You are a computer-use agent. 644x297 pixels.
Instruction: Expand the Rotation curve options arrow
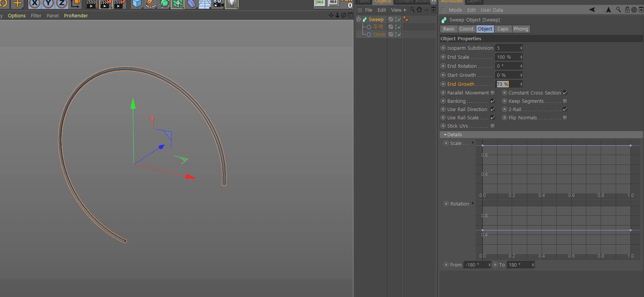[x=473, y=203]
